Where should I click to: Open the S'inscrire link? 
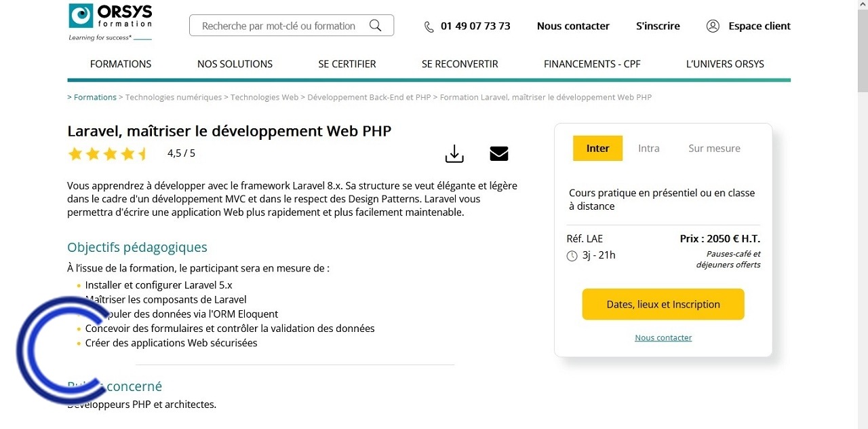coord(658,26)
